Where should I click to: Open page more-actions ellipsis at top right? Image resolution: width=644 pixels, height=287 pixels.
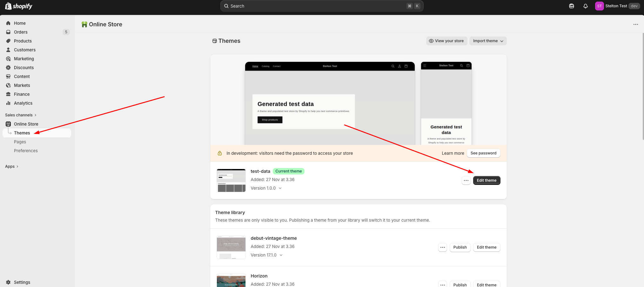tap(635, 24)
